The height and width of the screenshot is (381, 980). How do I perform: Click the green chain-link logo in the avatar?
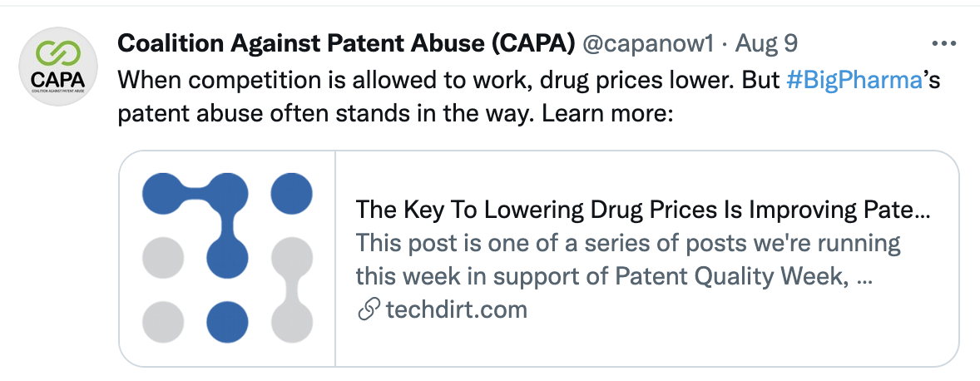click(58, 54)
